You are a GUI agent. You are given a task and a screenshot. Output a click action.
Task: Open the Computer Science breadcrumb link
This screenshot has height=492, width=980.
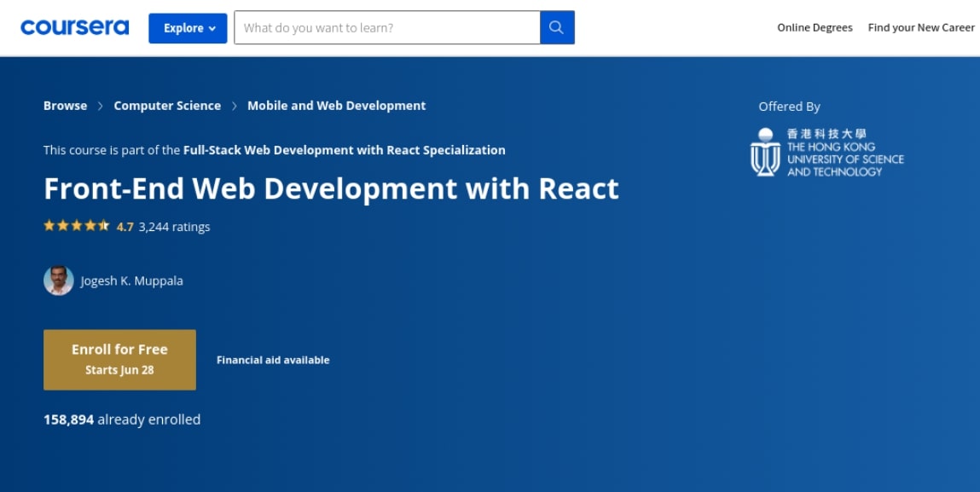coord(167,106)
